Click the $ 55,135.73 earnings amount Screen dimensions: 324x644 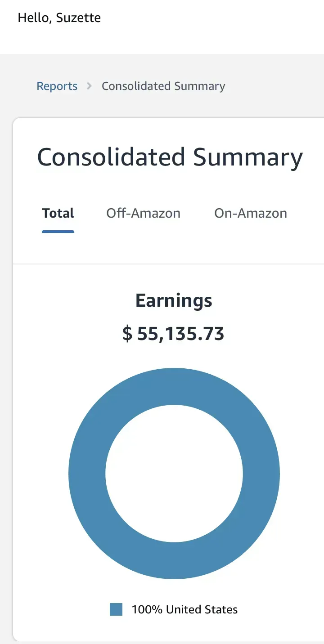(174, 334)
